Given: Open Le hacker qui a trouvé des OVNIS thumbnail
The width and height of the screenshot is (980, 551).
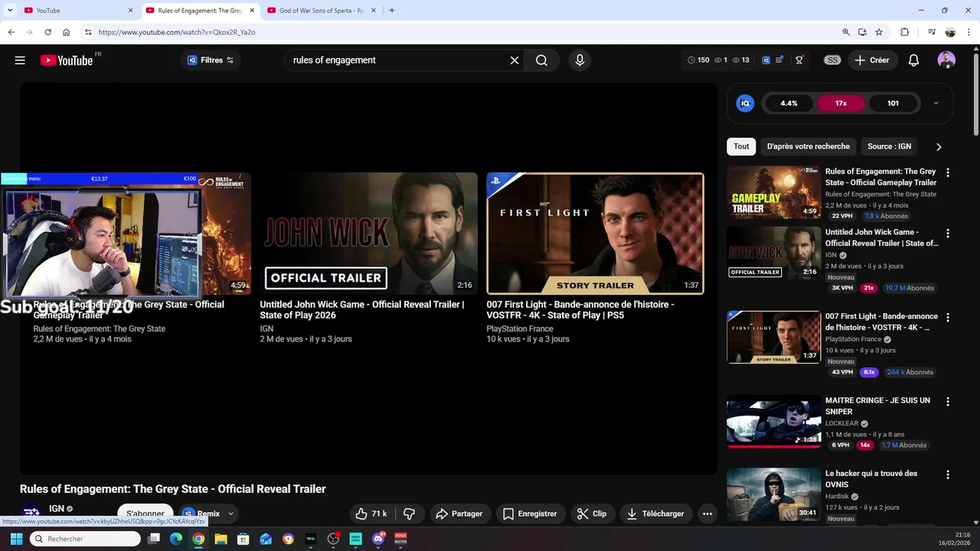Looking at the screenshot, I should tap(773, 494).
